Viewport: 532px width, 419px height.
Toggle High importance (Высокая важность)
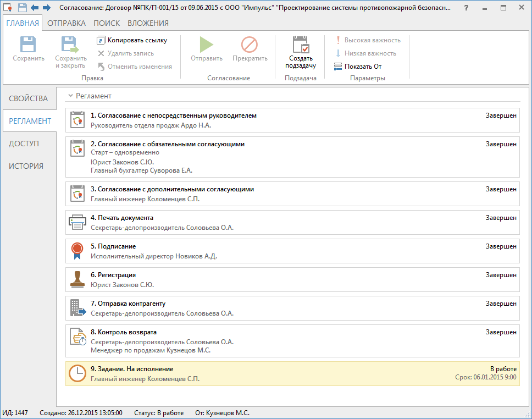pyautogui.click(x=367, y=40)
